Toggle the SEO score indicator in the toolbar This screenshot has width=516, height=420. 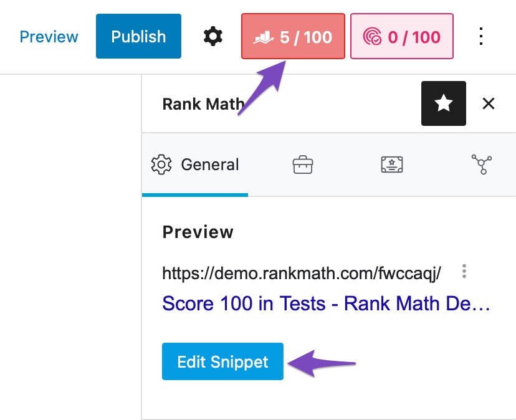coord(292,36)
